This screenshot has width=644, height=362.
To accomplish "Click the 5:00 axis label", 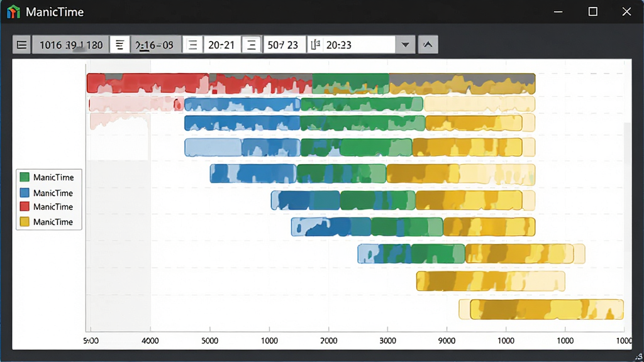I will click(91, 341).
